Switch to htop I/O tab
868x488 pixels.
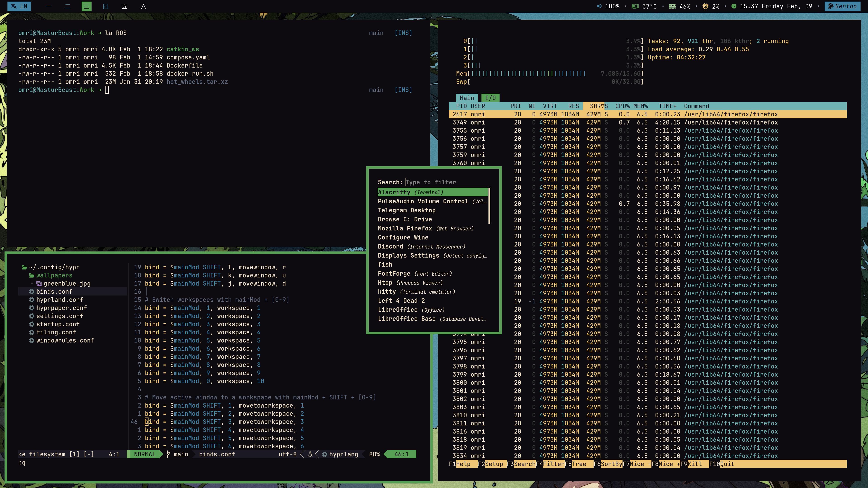[490, 98]
